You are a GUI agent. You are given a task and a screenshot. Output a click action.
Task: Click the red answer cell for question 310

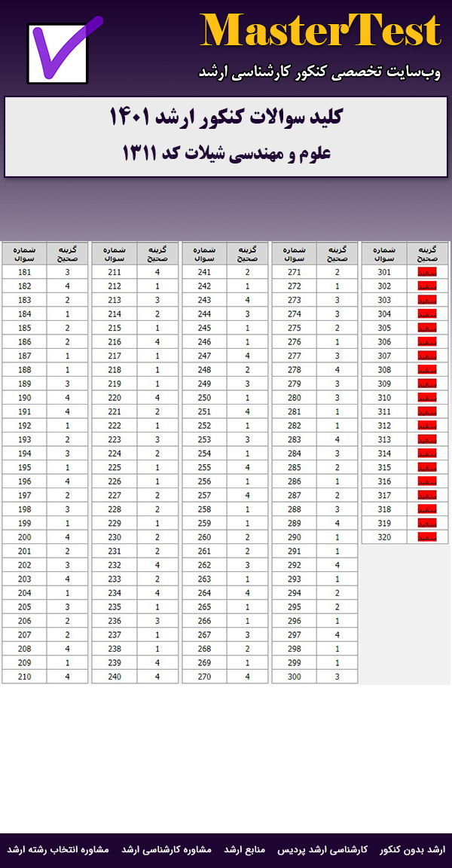coord(427,398)
